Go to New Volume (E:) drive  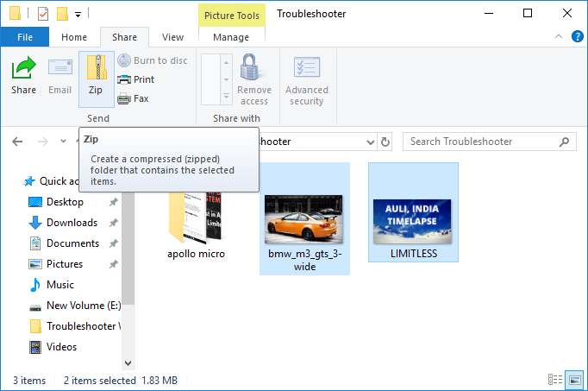coord(83,306)
